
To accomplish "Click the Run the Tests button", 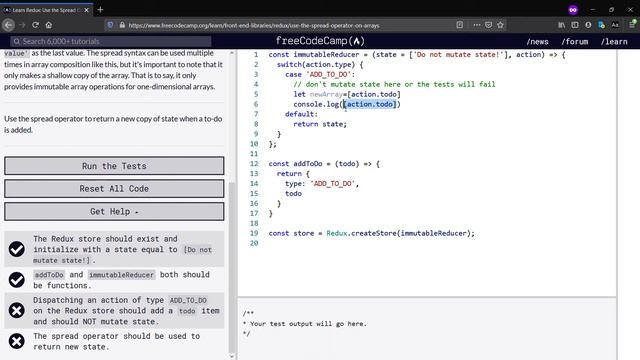I will [x=114, y=166].
